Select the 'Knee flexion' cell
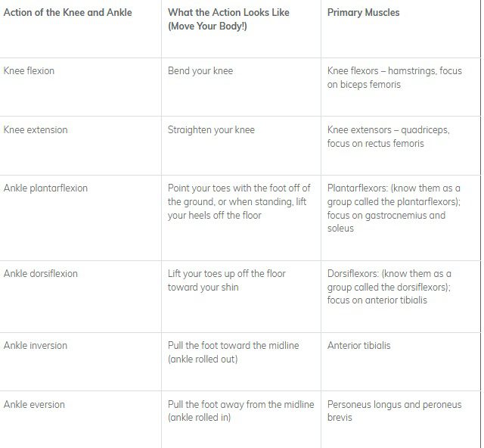The width and height of the screenshot is (484, 448). click(x=29, y=71)
